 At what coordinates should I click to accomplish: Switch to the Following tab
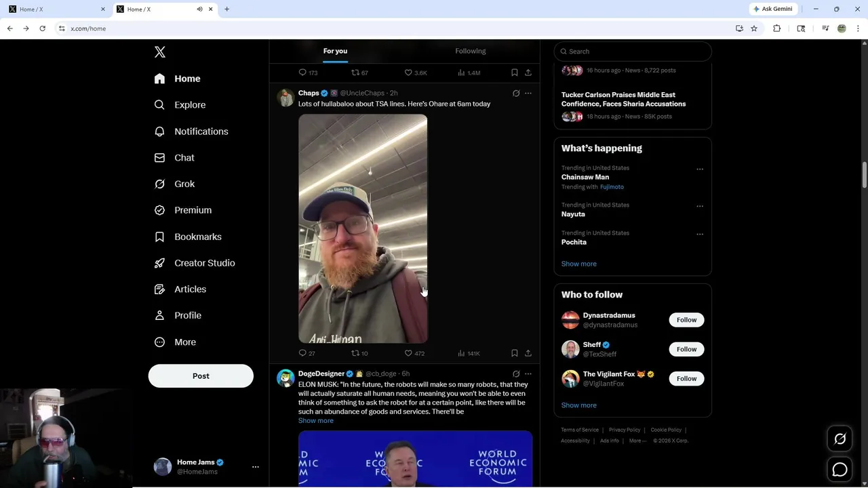point(470,51)
